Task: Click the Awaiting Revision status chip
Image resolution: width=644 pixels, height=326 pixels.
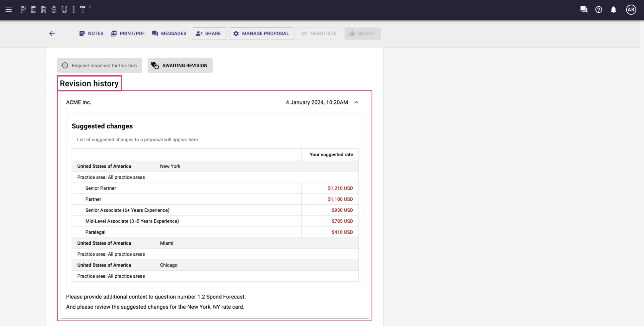Action: click(x=180, y=66)
